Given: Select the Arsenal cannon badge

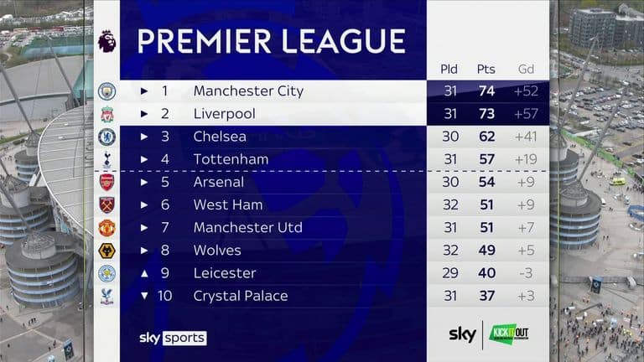Looking at the screenshot, I should point(106,182).
